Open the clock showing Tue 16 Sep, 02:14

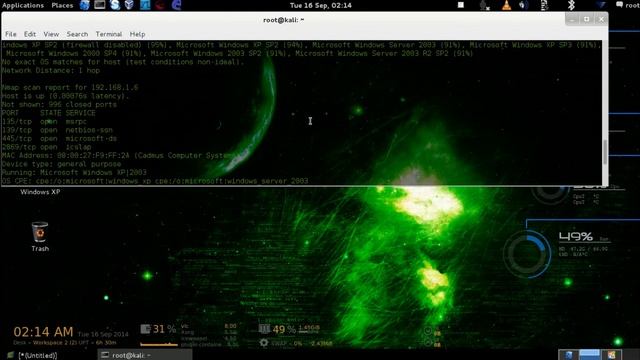click(320, 5)
